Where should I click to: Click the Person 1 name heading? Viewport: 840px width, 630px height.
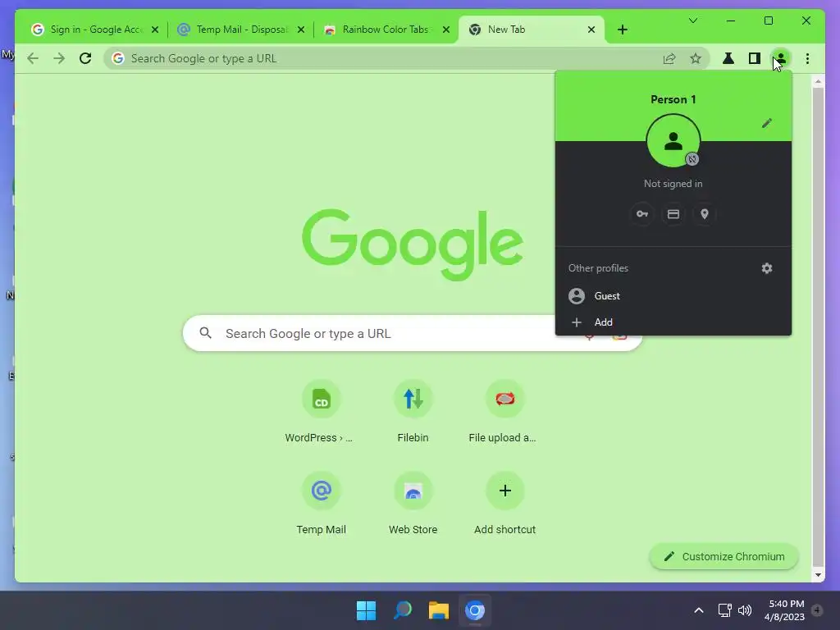673,99
